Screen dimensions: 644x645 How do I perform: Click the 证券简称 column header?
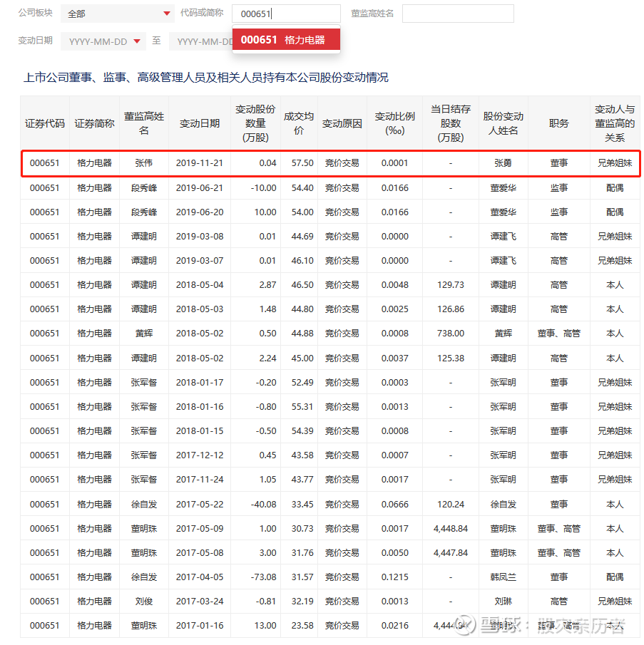[x=94, y=123]
